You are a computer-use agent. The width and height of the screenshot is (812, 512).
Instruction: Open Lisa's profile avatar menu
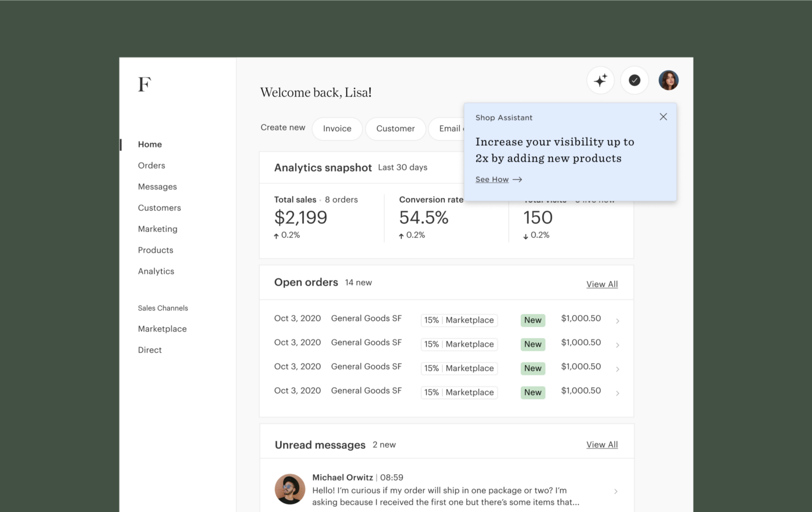[668, 80]
